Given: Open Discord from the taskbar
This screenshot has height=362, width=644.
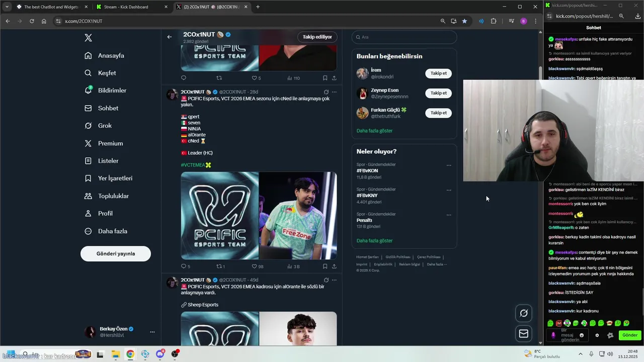Looking at the screenshot, I should click(160, 354).
